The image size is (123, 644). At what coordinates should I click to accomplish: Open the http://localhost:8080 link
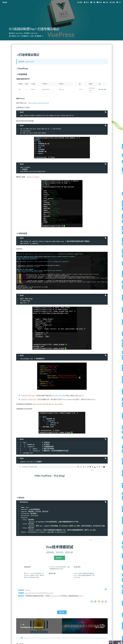[59, 396]
